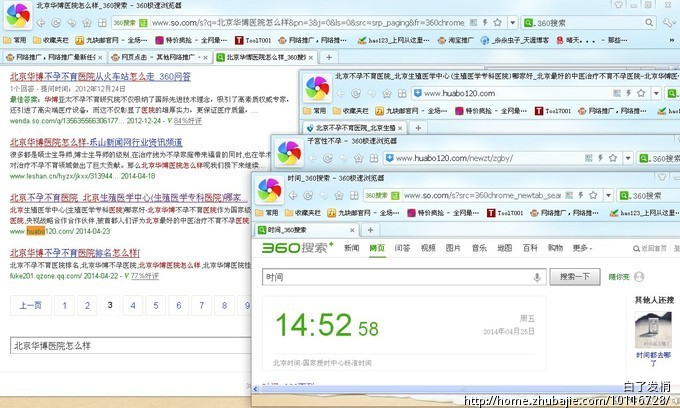680x408 pixels.
Task: Click lightning icon in 时间_360搜索 window address bar
Action: coord(581,195)
